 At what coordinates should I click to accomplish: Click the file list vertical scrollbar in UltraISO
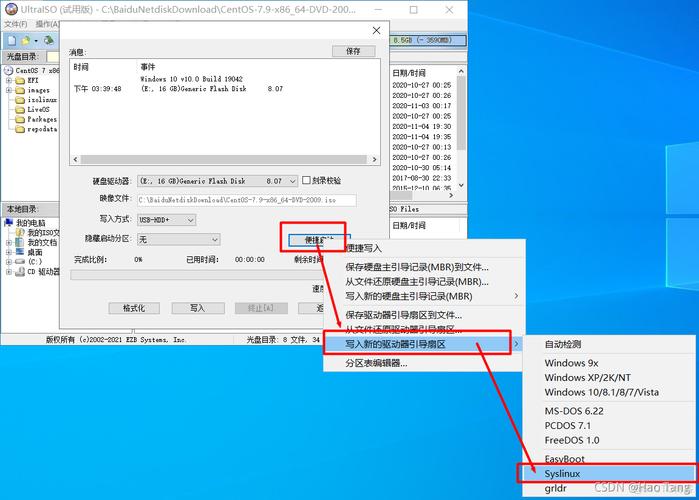[x=461, y=128]
